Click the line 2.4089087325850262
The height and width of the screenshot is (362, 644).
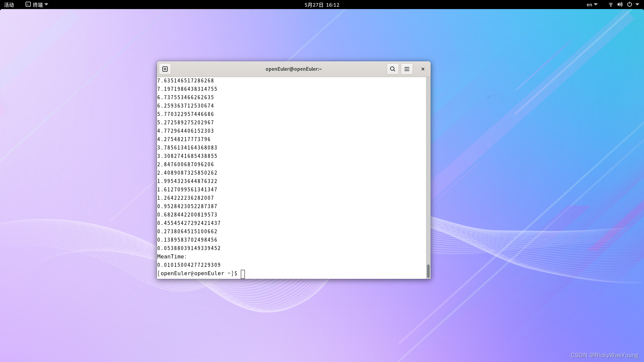[187, 173]
